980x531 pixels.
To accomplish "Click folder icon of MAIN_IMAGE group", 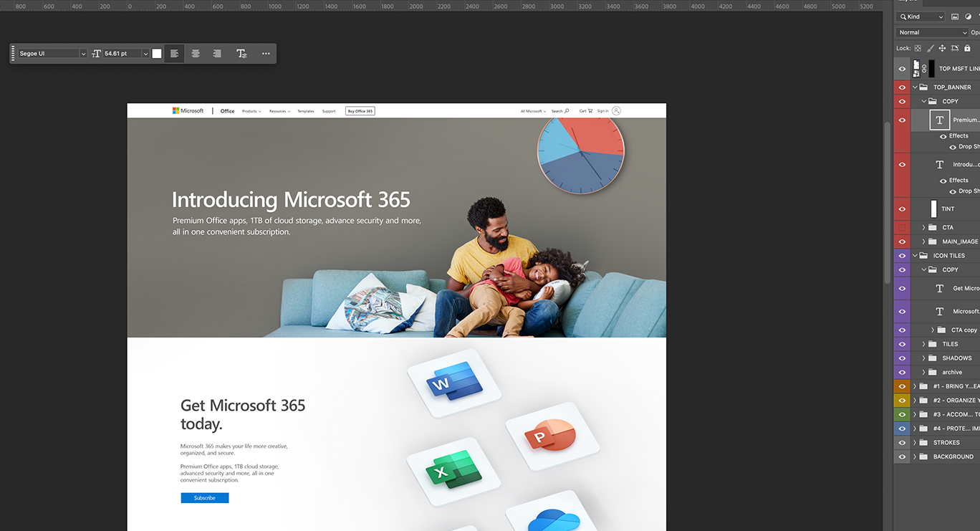I will click(932, 241).
